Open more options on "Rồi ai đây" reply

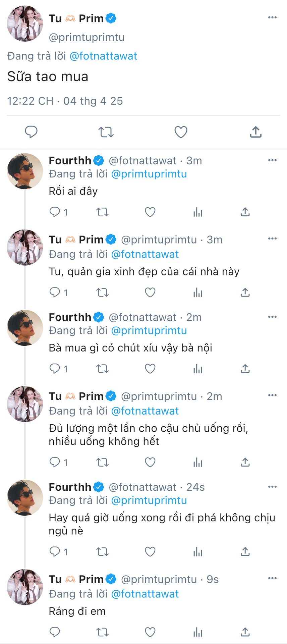[x=272, y=160]
